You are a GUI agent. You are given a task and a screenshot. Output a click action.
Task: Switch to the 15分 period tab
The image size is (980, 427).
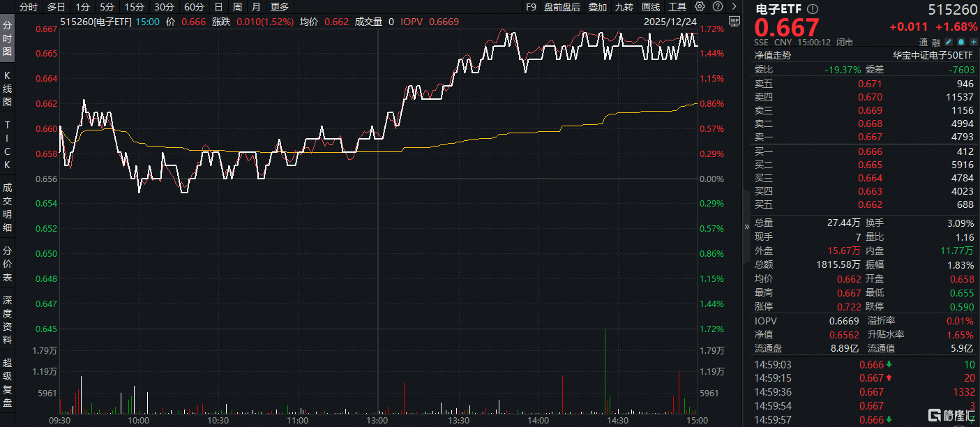pos(134,7)
